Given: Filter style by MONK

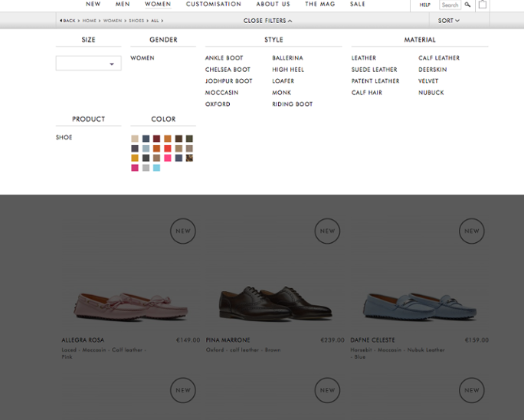Looking at the screenshot, I should [281, 93].
